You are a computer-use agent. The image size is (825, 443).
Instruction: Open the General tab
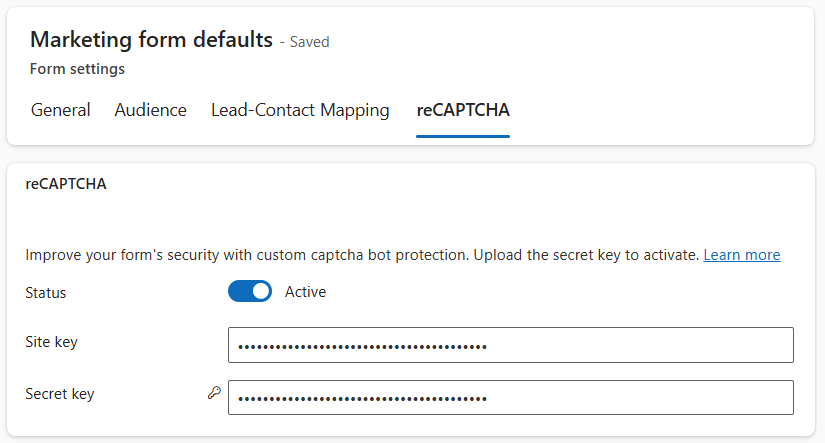pos(60,110)
